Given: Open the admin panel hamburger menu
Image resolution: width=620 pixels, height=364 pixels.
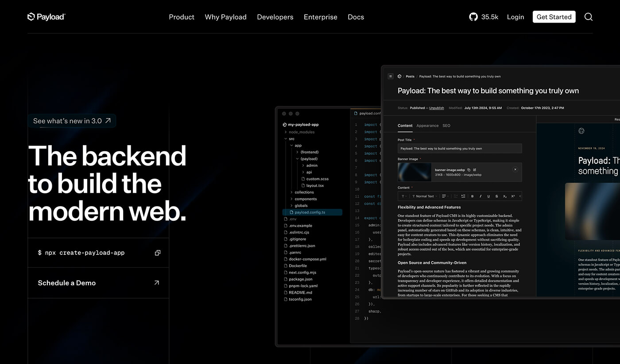Looking at the screenshot, I should click(x=391, y=76).
